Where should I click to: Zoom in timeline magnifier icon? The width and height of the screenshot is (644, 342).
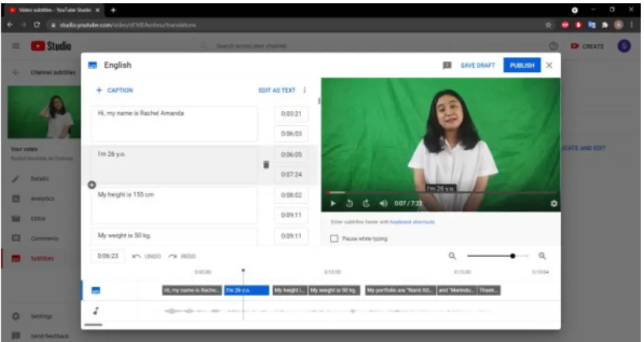coord(542,256)
